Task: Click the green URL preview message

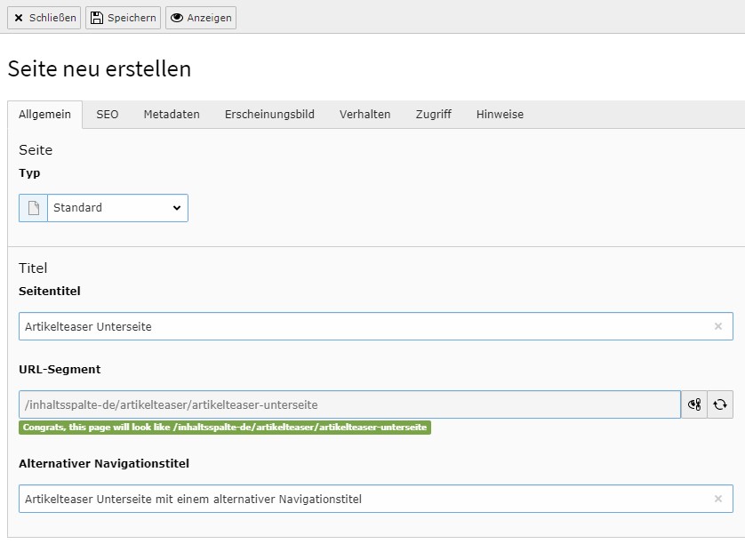Action: [224, 428]
